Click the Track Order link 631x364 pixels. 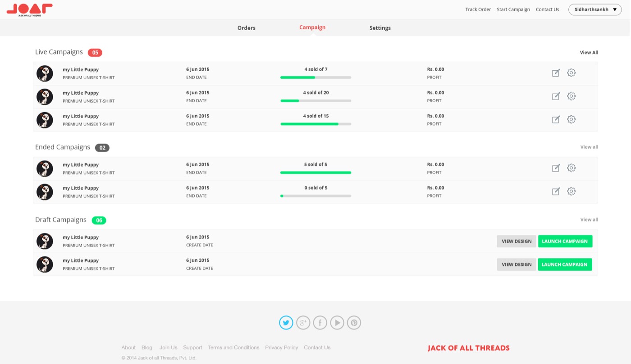478,9
